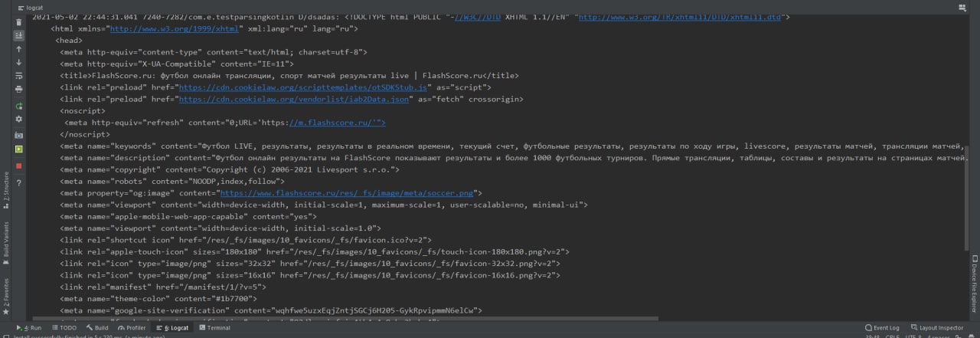Click the Print icon in logcat toolbar

point(19,89)
